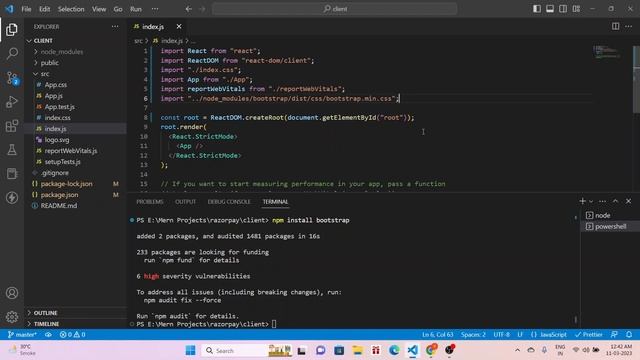Toggle primary side bar layout icon
This screenshot has width=640, height=360.
pyautogui.click(x=537, y=9)
